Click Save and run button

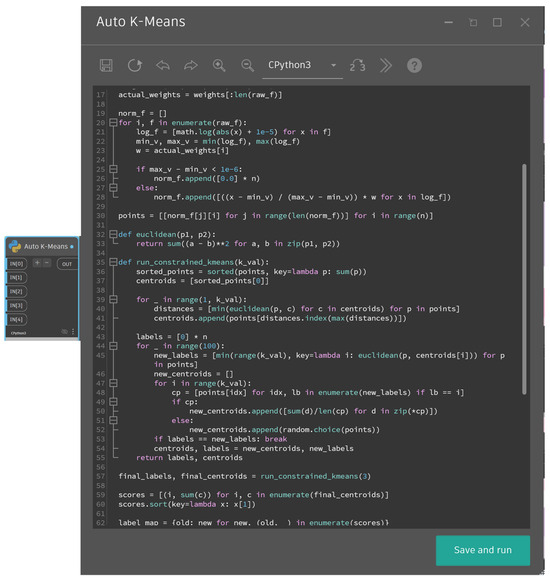coord(483,550)
